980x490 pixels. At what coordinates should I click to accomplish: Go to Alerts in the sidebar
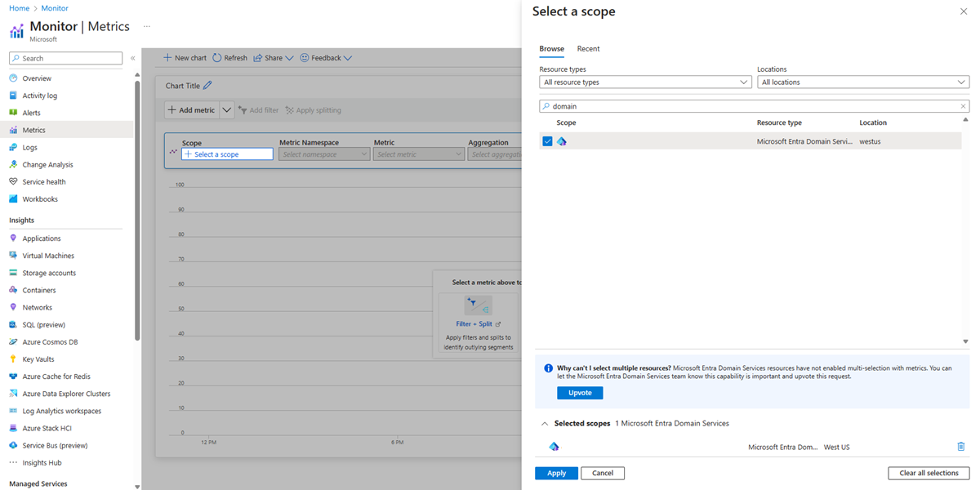31,113
